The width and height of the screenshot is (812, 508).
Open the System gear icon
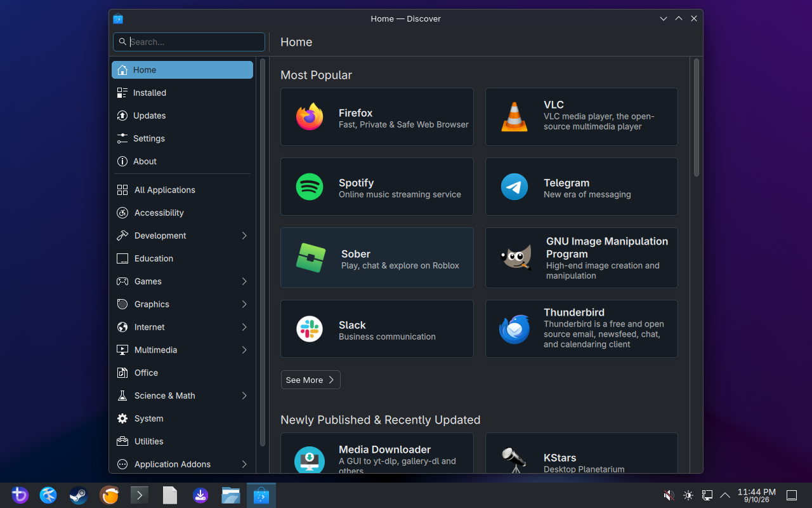point(122,418)
